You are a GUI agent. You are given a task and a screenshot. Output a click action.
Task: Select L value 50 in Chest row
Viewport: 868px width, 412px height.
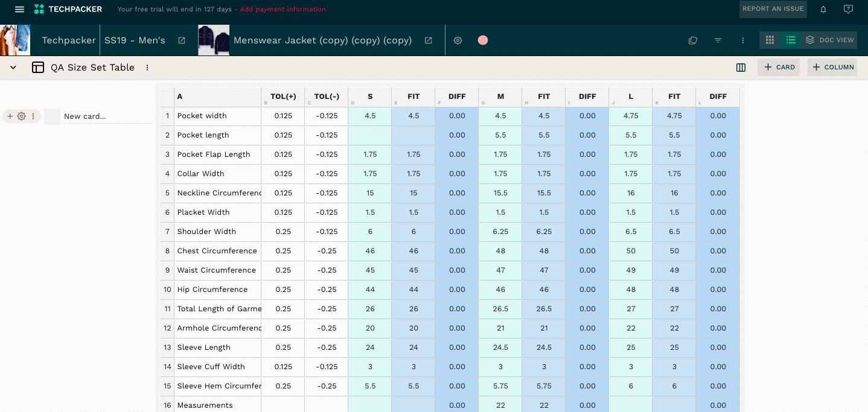point(631,251)
